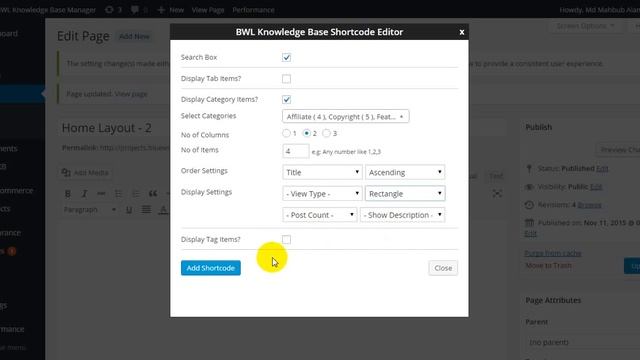Click the Purge from cache link
This screenshot has height=360, width=640.
tap(553, 253)
